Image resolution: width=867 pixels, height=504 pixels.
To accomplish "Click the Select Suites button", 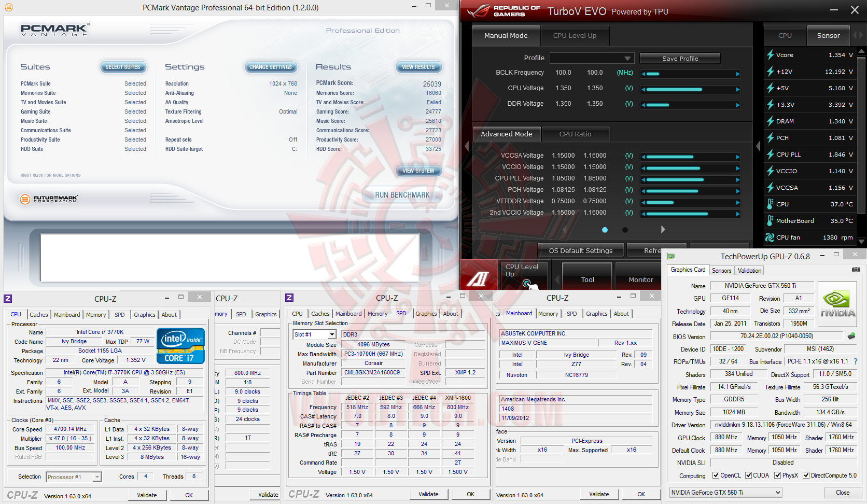I will 123,67.
